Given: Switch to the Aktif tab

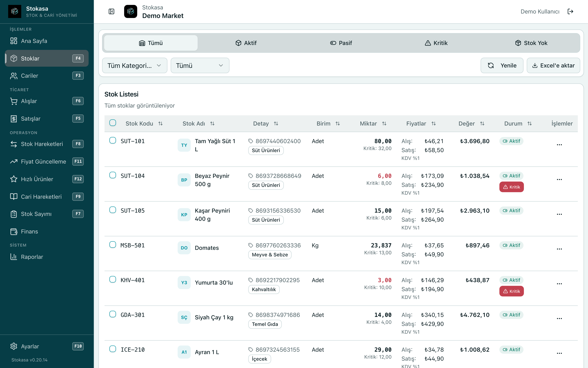Looking at the screenshot, I should pos(246,43).
